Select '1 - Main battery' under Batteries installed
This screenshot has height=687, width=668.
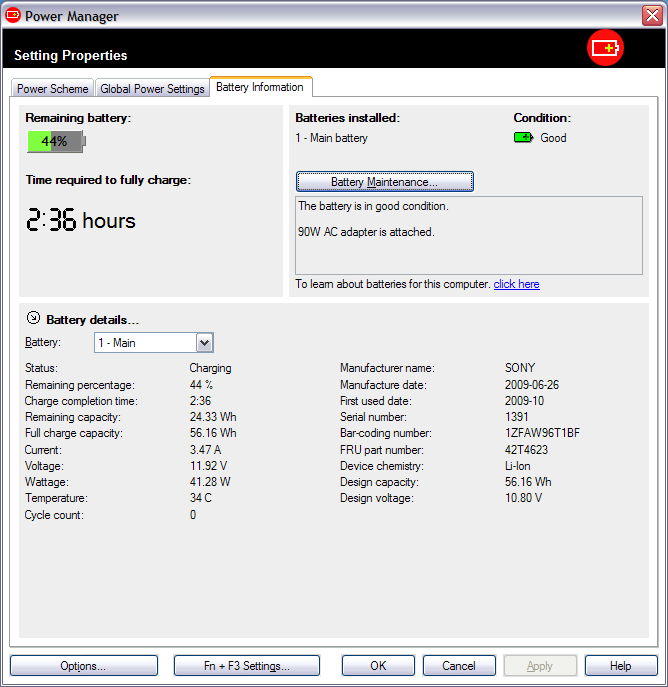coord(331,138)
